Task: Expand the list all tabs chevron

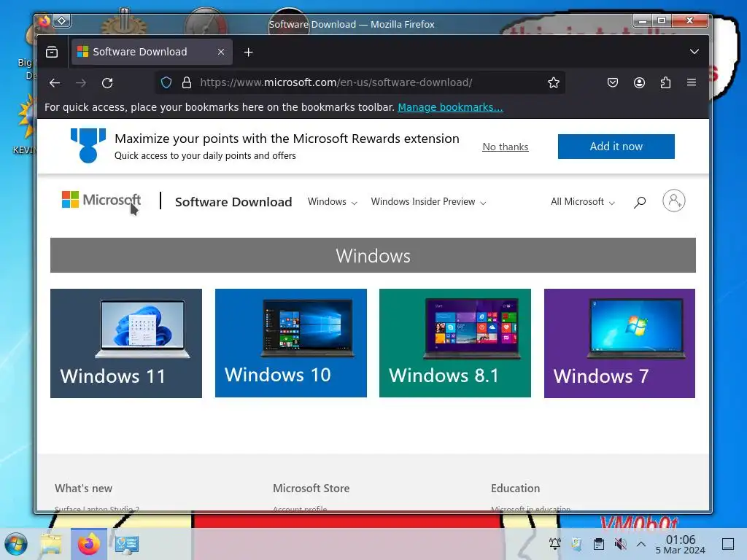Action: click(x=694, y=52)
